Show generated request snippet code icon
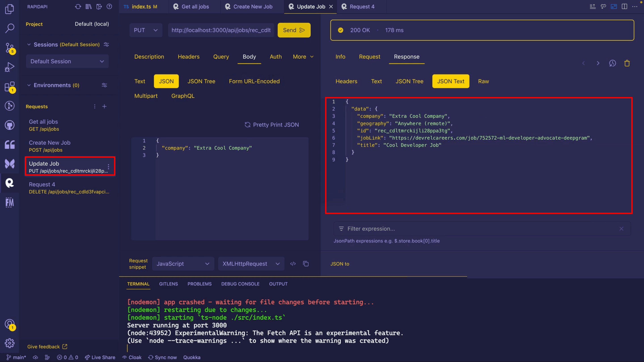 point(293,264)
